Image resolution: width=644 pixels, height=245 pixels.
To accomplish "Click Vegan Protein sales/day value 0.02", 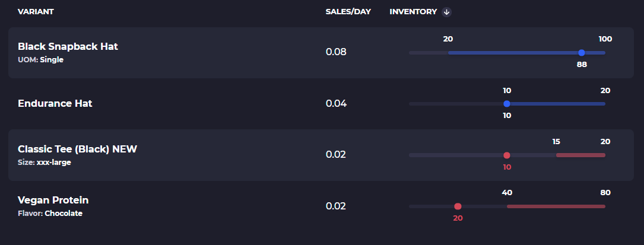I will 336,206.
